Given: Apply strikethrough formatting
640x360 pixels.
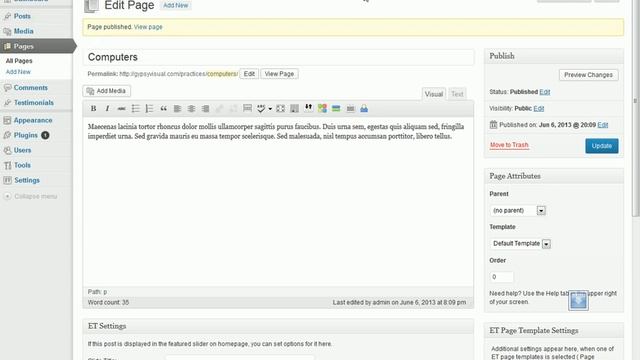Looking at the screenshot, I should tap(121, 109).
